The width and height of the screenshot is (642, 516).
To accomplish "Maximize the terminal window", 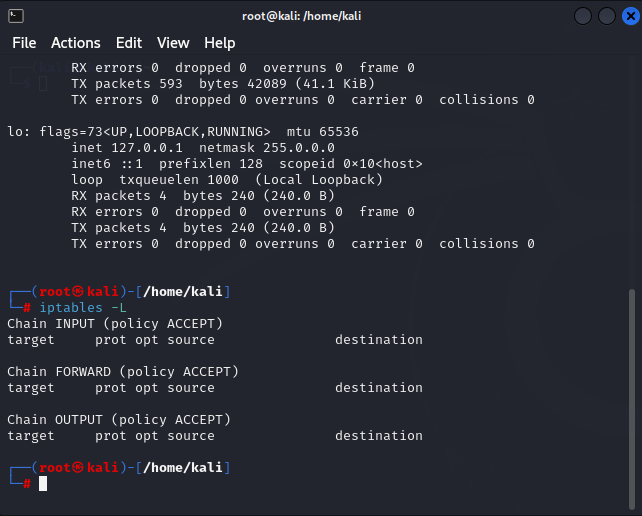I will [606, 16].
